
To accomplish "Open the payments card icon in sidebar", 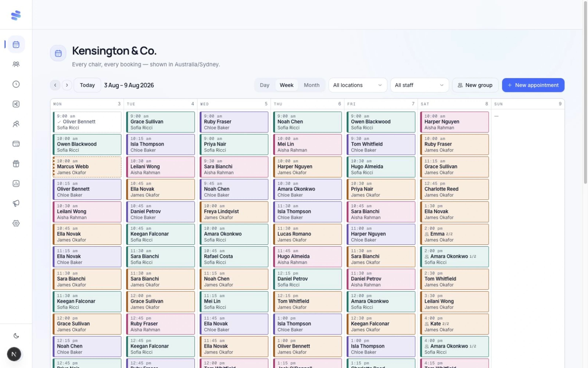I will point(16,144).
